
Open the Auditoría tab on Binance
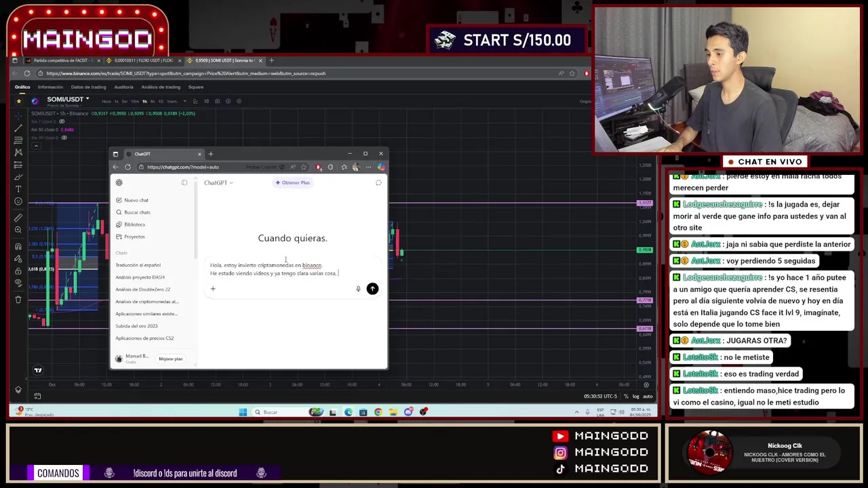(123, 87)
